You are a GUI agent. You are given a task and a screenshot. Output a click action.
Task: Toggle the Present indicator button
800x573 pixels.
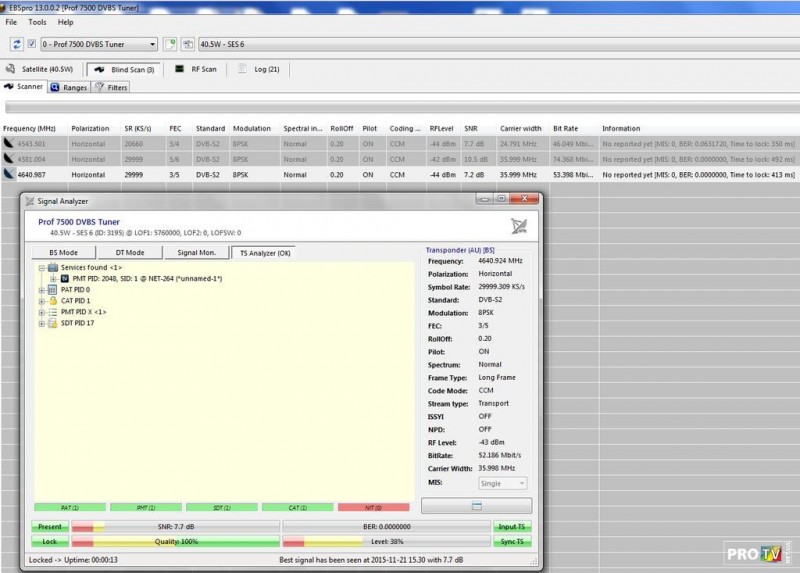pyautogui.click(x=49, y=526)
